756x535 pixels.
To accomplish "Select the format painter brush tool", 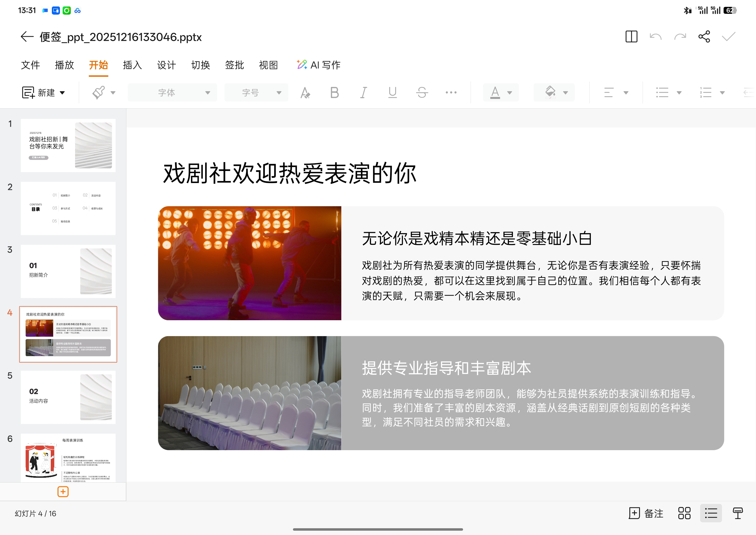I will [99, 93].
